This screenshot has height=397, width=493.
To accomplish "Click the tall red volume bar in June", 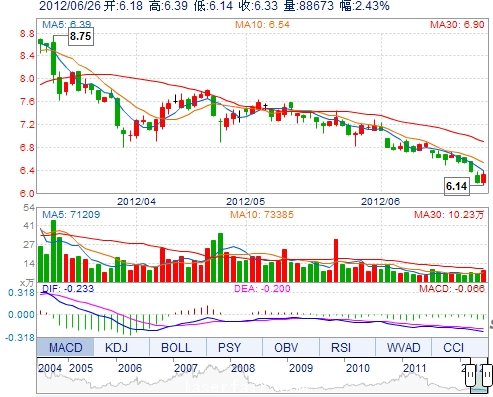I will [x=336, y=261].
